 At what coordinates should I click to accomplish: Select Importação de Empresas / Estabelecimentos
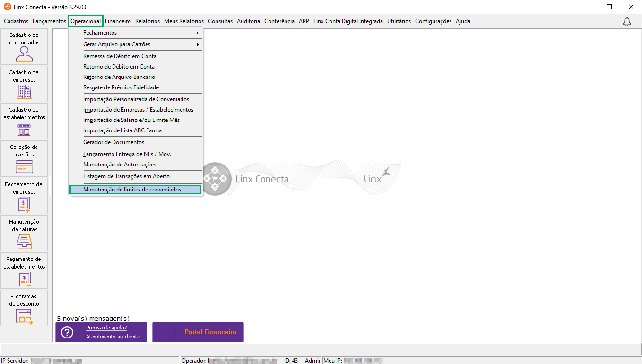(x=136, y=110)
